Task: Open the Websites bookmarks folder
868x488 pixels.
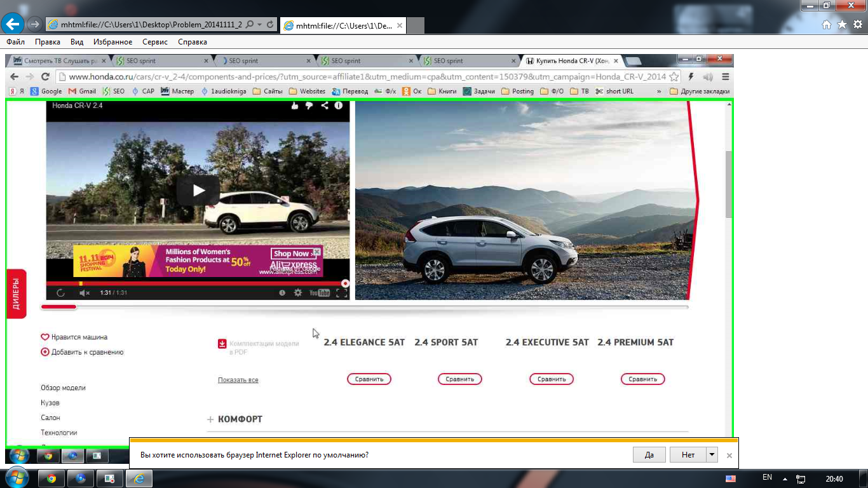Action: 307,91
